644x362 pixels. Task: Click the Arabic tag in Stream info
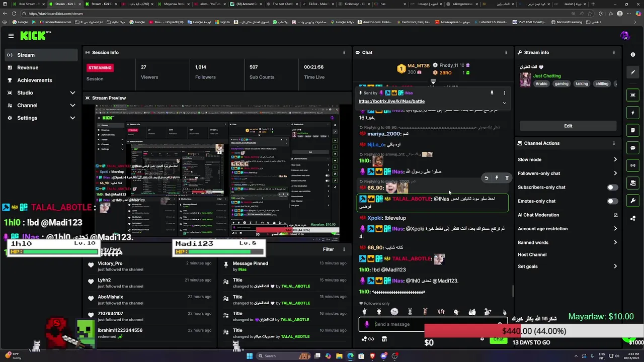tap(541, 84)
